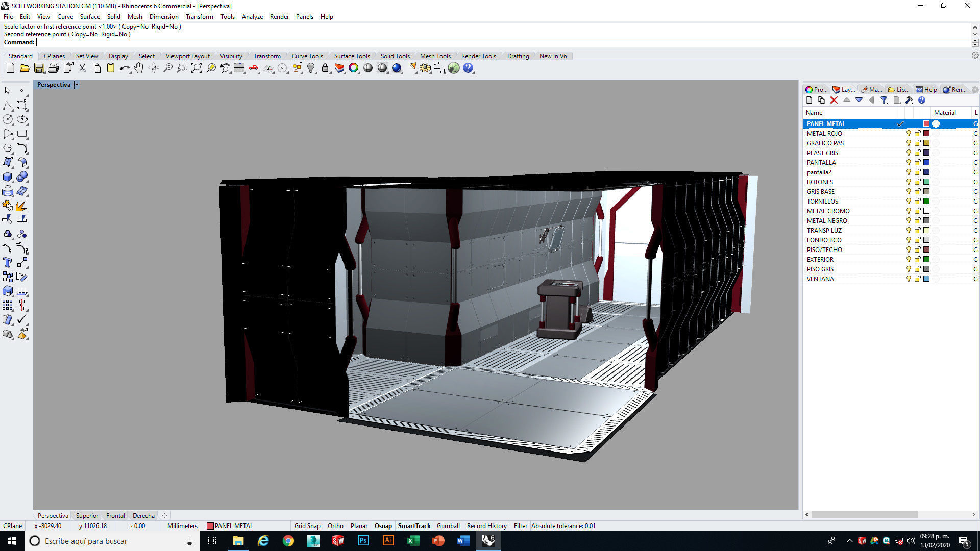
Task: Open the Ma... materials panel tab
Action: [871, 90]
